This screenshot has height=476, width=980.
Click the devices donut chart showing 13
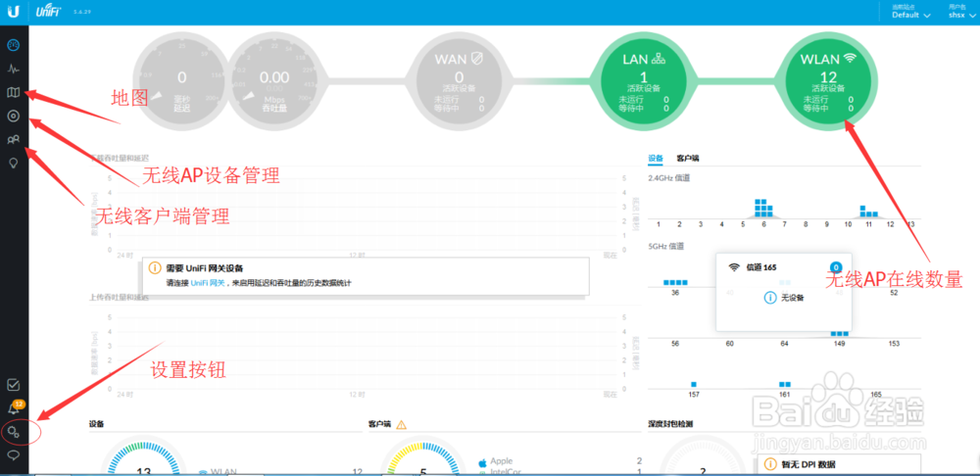click(143, 457)
